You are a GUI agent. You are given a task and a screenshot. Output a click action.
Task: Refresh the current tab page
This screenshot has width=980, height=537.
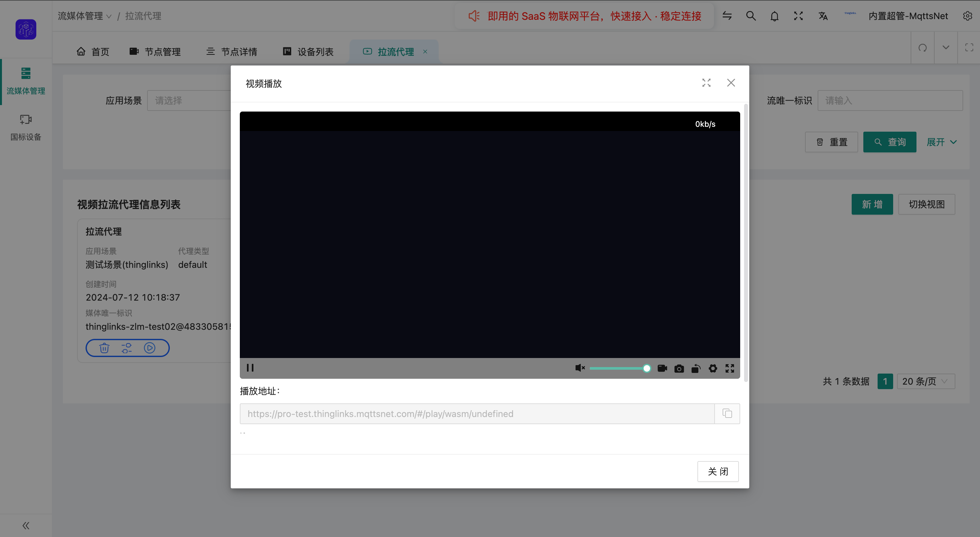click(x=923, y=48)
